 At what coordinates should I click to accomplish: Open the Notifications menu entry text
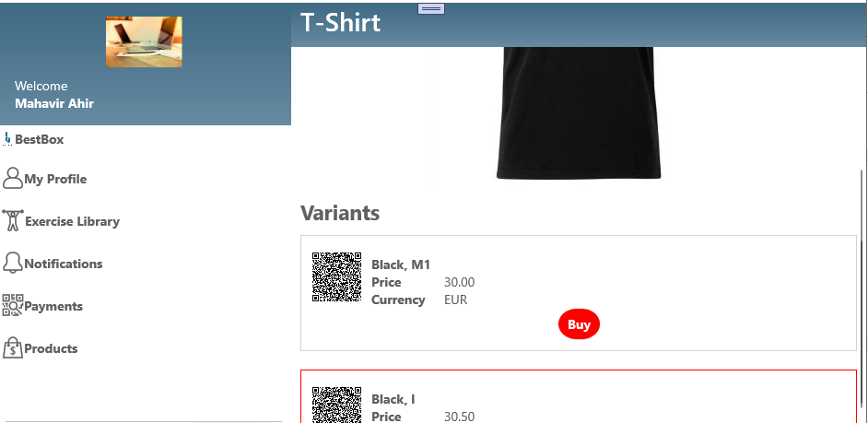63,264
